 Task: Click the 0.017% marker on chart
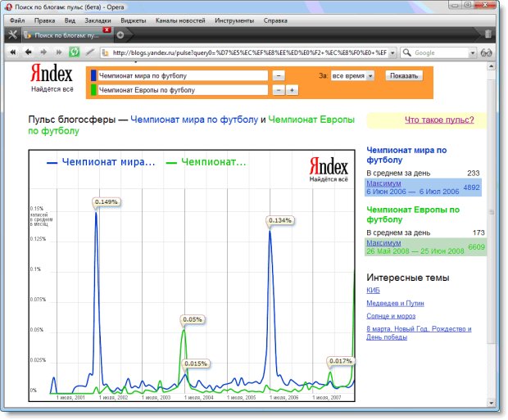pyautogui.click(x=340, y=361)
